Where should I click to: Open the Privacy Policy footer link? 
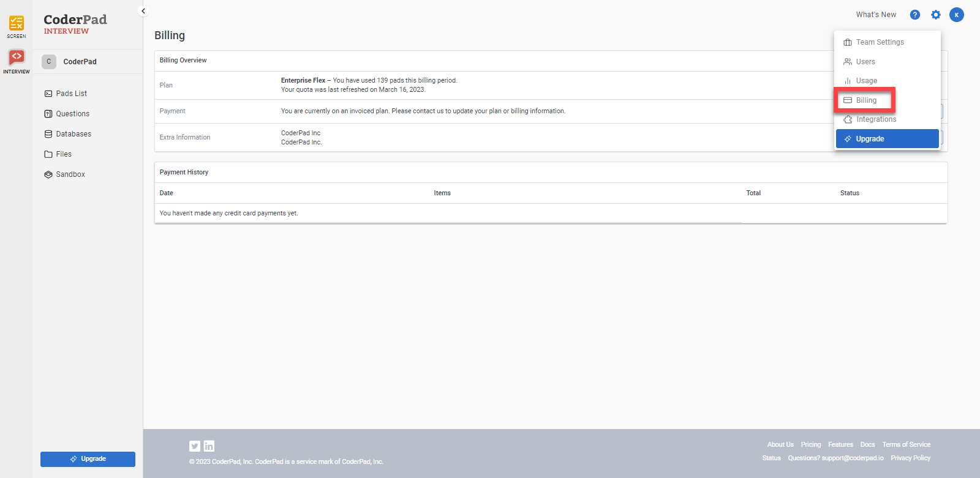click(x=910, y=458)
